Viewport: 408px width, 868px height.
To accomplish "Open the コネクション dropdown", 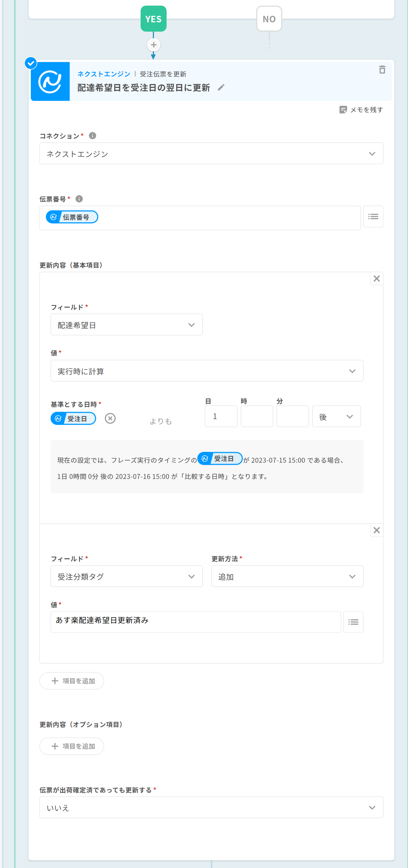I will [x=211, y=154].
